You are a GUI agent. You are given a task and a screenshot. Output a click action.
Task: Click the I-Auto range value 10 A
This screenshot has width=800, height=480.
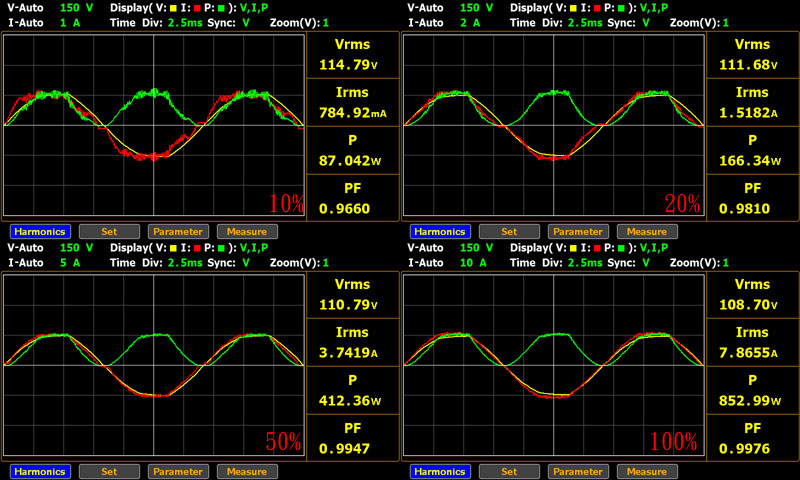click(473, 263)
